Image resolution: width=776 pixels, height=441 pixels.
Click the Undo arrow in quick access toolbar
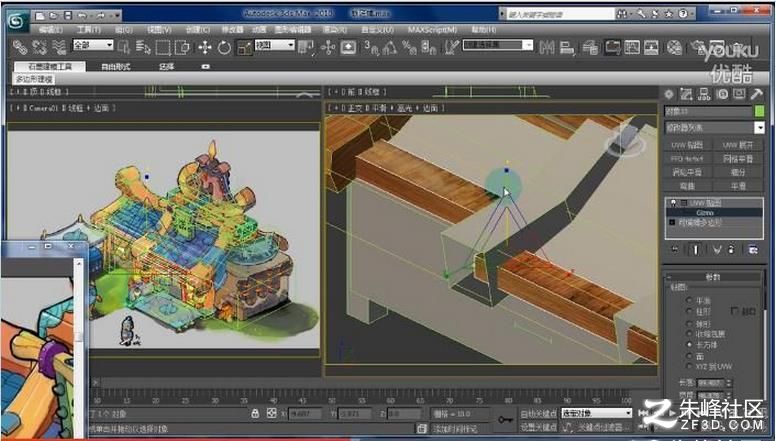[82, 16]
